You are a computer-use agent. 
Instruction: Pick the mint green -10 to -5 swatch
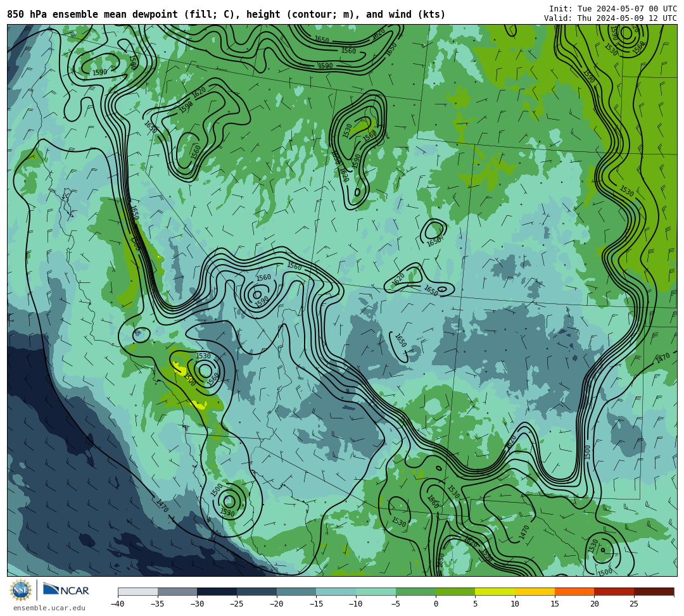(376, 591)
